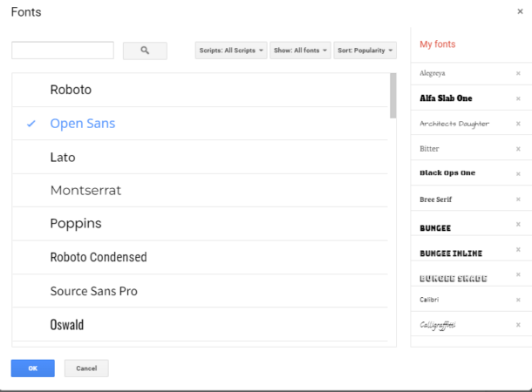The image size is (532, 392).
Task: Remove Calligraffitti from My fonts
Action: (518, 325)
